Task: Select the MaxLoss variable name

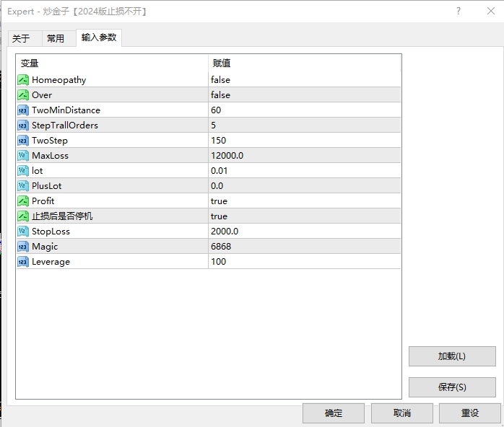Action: [50, 155]
